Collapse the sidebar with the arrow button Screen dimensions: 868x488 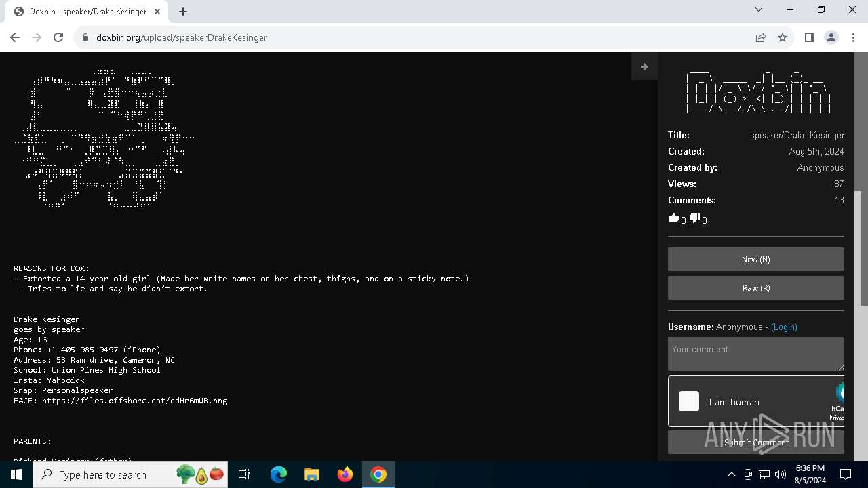[x=644, y=66]
